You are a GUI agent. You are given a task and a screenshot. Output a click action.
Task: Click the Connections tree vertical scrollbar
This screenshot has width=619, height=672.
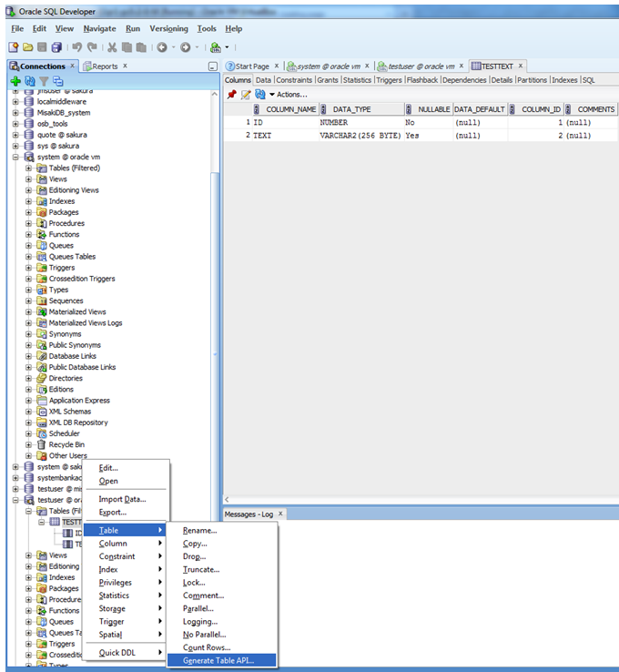[215, 347]
